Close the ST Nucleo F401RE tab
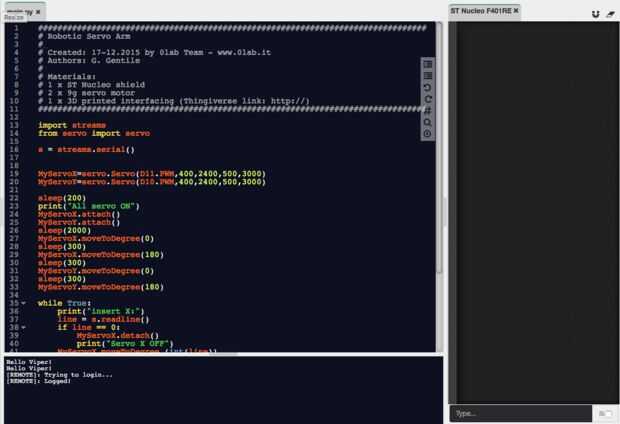Viewport: 620px width, 424px height. 516,11
